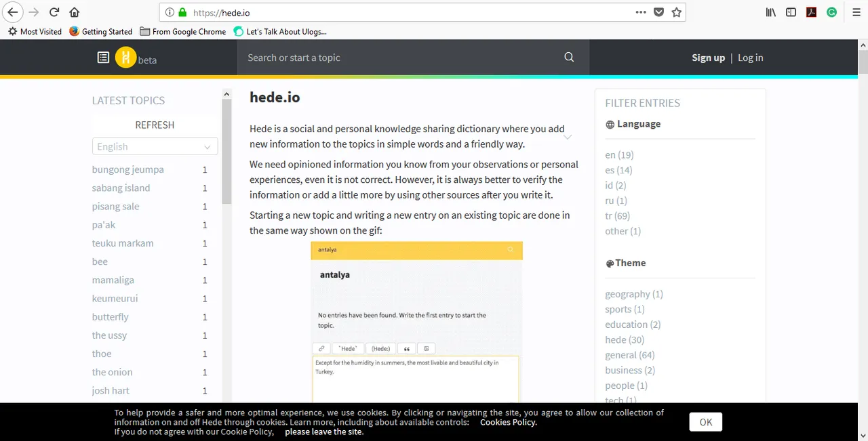The height and width of the screenshot is (441, 868).
Task: Open the Firefox Library icon
Action: 771,12
